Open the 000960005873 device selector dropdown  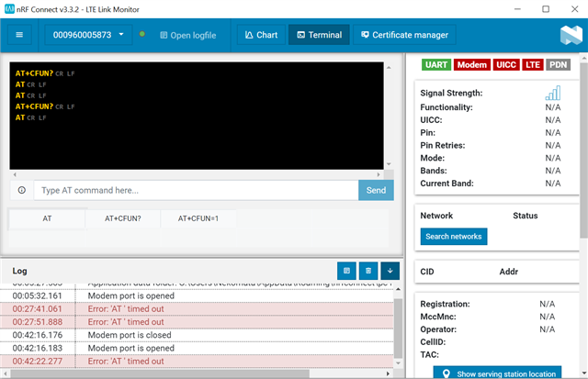point(87,36)
